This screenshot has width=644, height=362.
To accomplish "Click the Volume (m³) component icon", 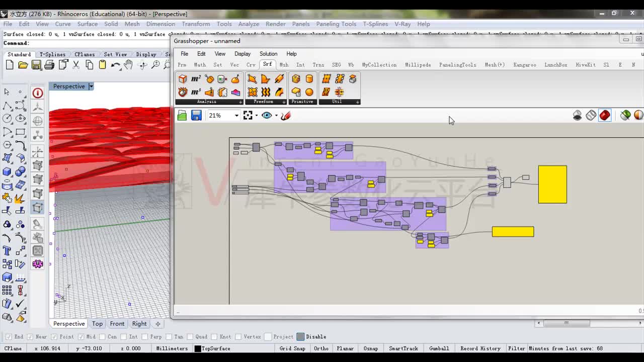I will coord(196,92).
